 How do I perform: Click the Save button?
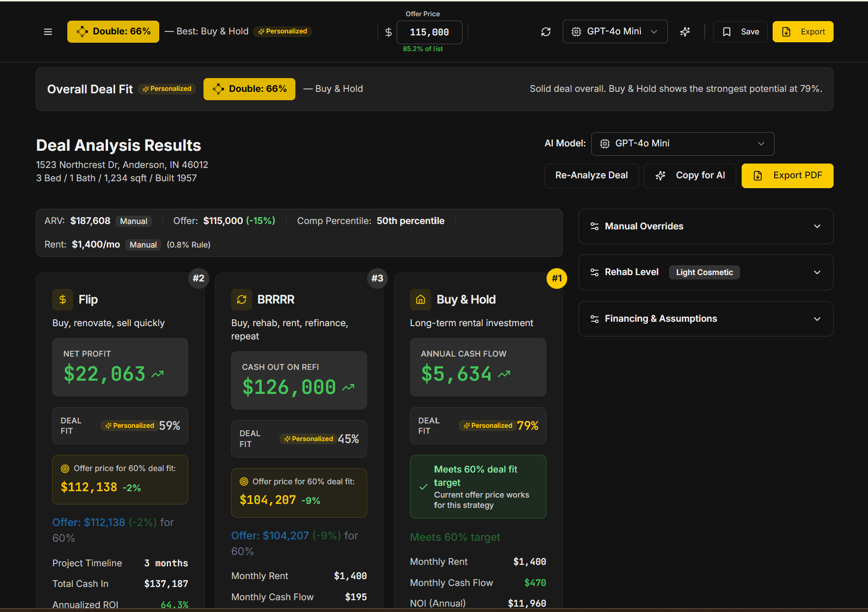coord(740,32)
